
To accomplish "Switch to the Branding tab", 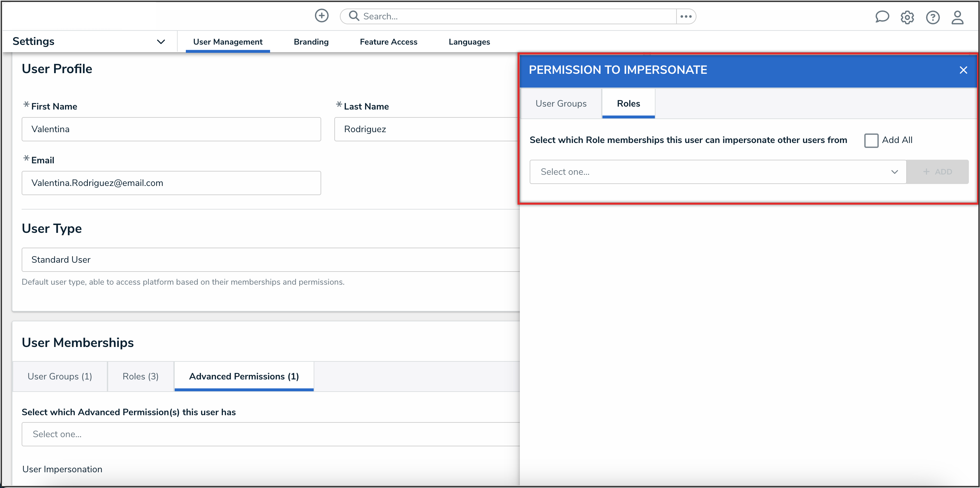I will [311, 42].
